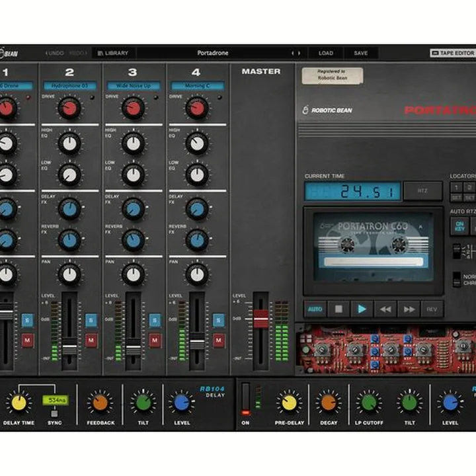476x476 pixels.
Task: Save the current preset
Action: (361, 53)
